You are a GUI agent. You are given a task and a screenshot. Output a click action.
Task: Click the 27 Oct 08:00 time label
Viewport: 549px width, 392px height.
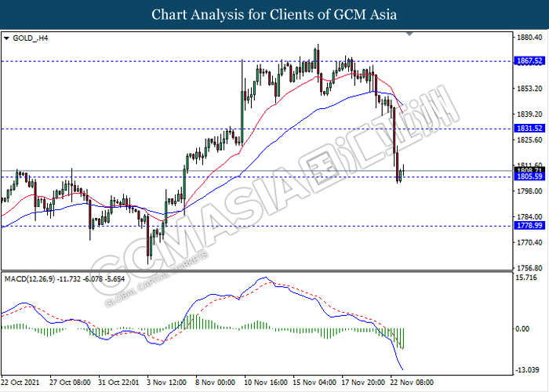pos(70,382)
